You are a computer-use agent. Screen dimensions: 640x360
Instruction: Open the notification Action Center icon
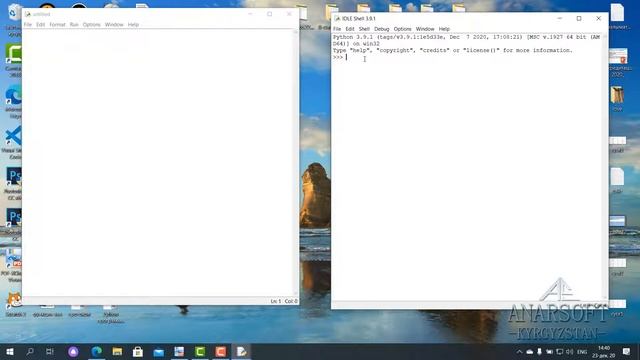point(627,351)
